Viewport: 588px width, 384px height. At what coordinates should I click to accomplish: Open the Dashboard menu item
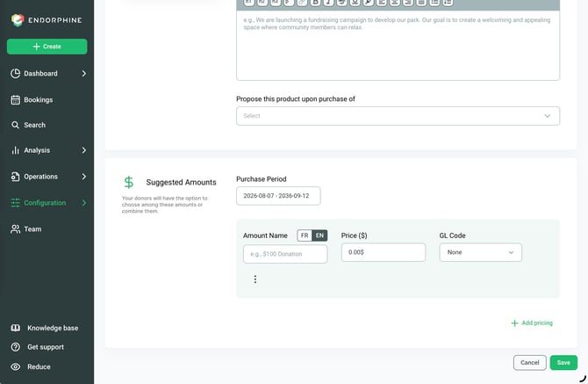point(47,74)
